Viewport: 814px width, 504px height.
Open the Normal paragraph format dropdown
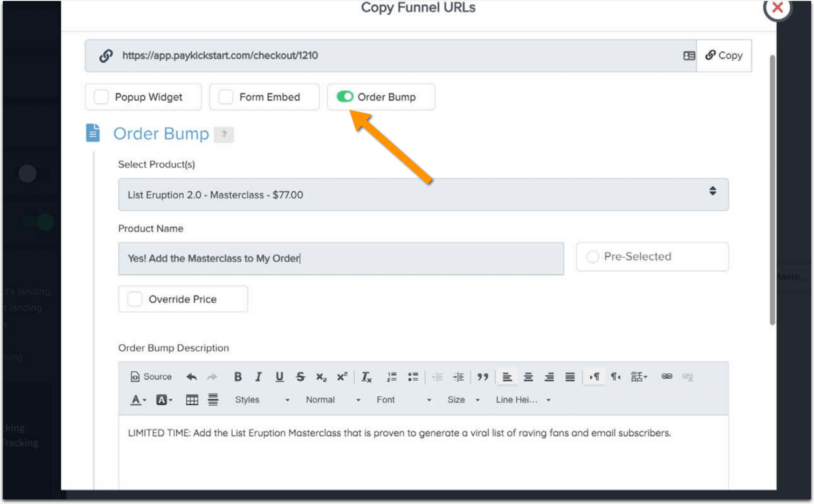click(x=333, y=400)
